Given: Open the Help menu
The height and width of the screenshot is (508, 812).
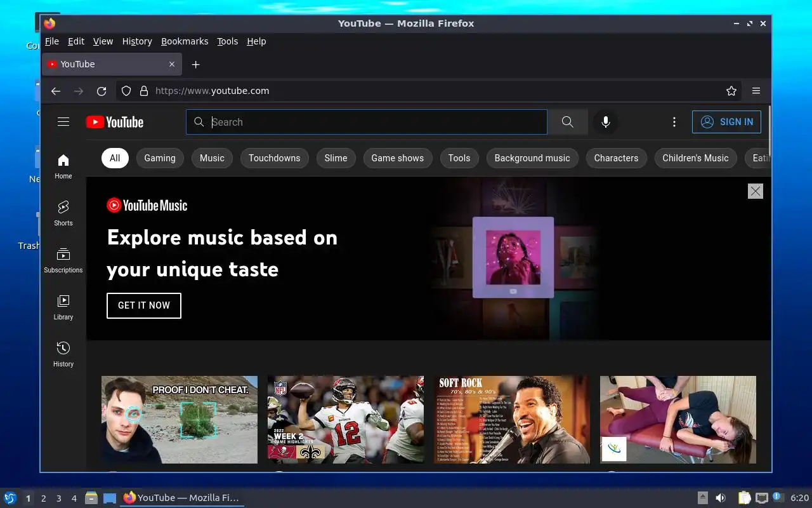Looking at the screenshot, I should [x=256, y=41].
